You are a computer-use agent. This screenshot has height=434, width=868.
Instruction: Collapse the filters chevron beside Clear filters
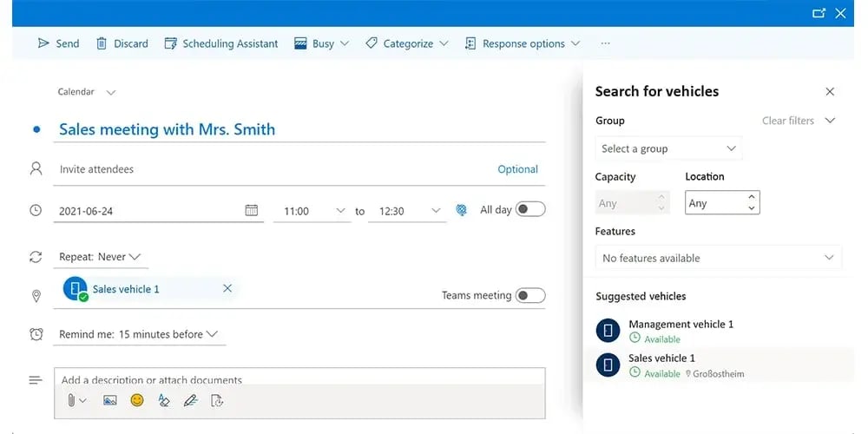(829, 121)
